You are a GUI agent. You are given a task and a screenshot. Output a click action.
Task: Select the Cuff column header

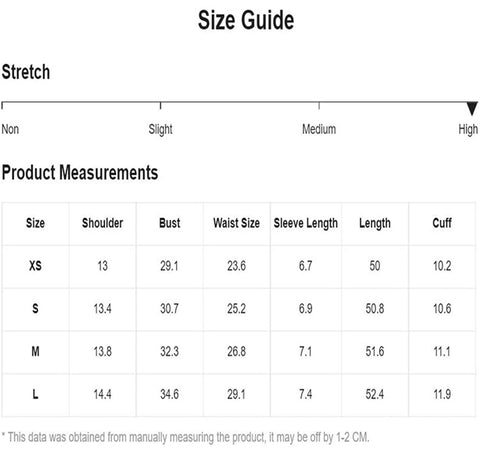tap(442, 223)
